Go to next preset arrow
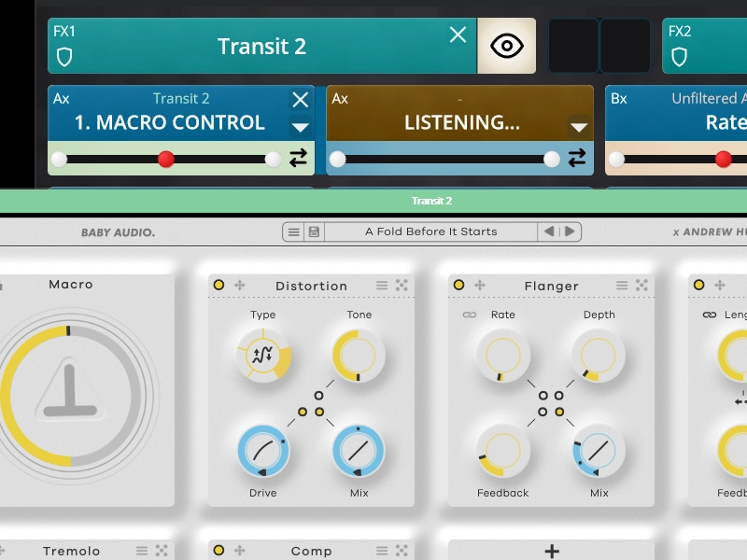Image resolution: width=747 pixels, height=560 pixels. tap(570, 231)
